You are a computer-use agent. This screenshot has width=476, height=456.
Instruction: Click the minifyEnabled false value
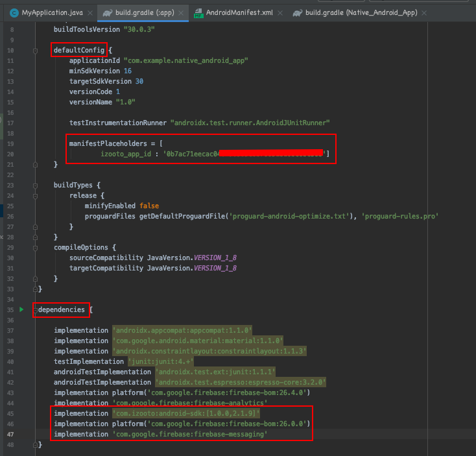tap(149, 206)
